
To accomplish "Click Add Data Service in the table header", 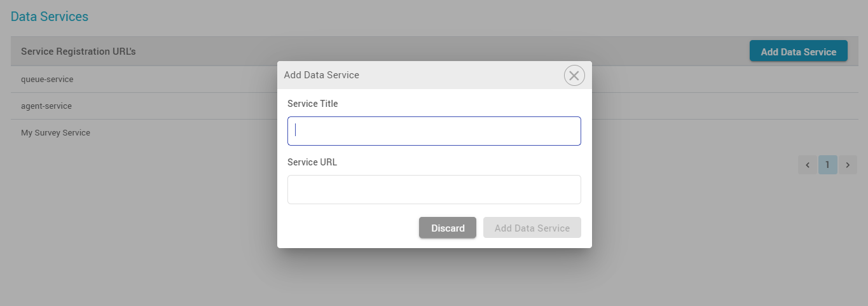I will point(798,52).
